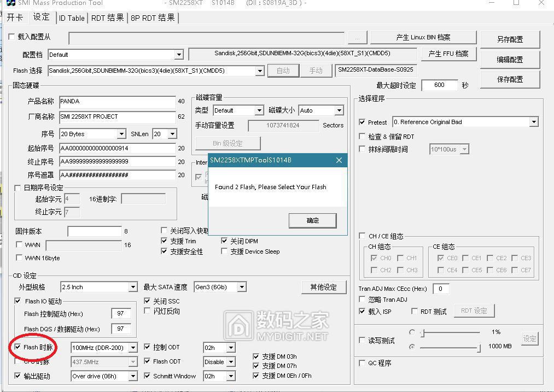Viewport: 554px width, 392px height.
Task: Click the 自动 flash detect button
Action: [x=283, y=71]
